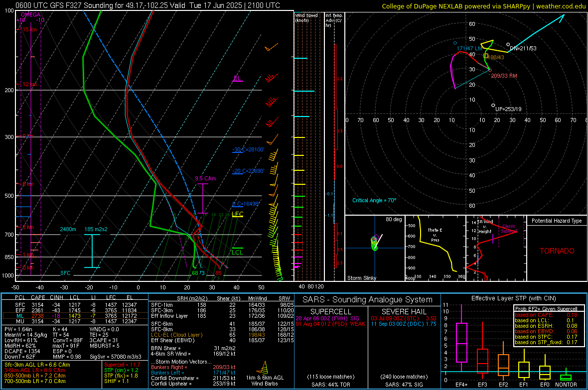Click the Supercell = 11.7 composite value
This screenshot has width=588, height=390.
point(122,365)
